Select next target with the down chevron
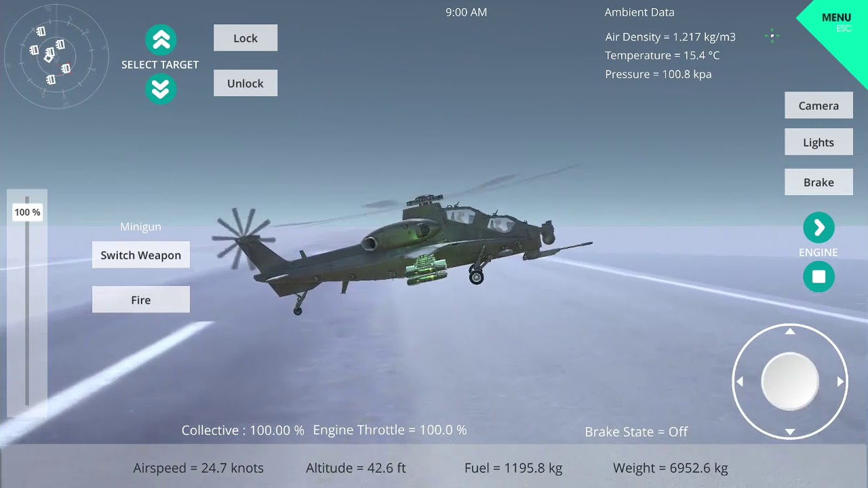The width and height of the screenshot is (868, 488). coord(161,89)
